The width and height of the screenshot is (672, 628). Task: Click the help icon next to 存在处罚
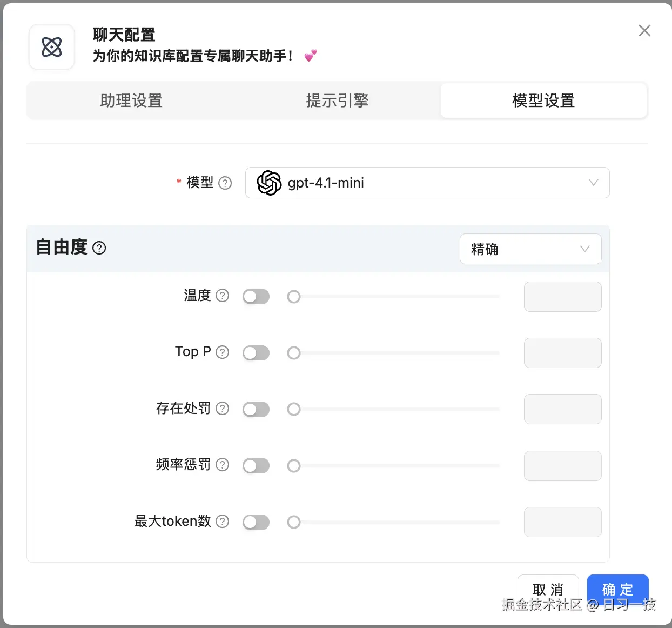pos(223,409)
